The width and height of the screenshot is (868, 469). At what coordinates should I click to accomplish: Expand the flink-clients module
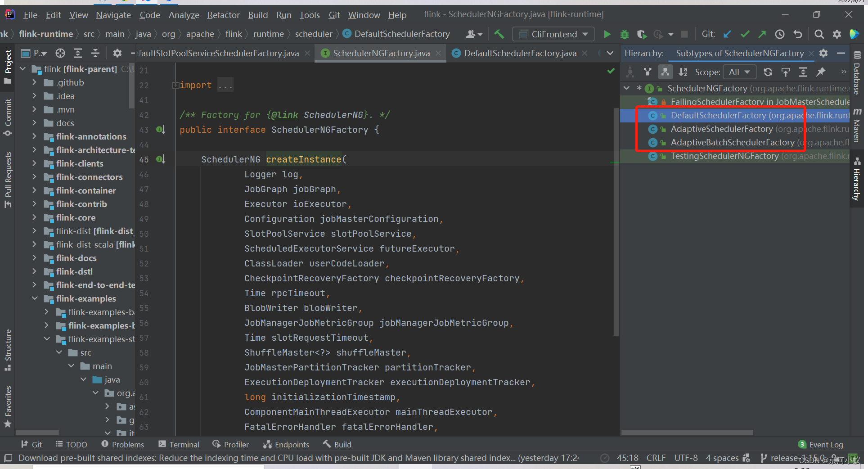click(x=34, y=163)
